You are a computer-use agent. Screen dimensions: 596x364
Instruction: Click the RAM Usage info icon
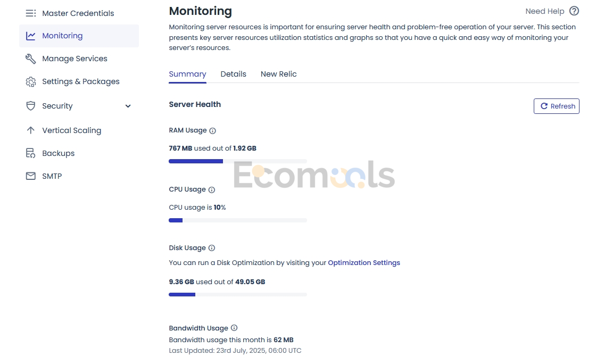coord(212,131)
